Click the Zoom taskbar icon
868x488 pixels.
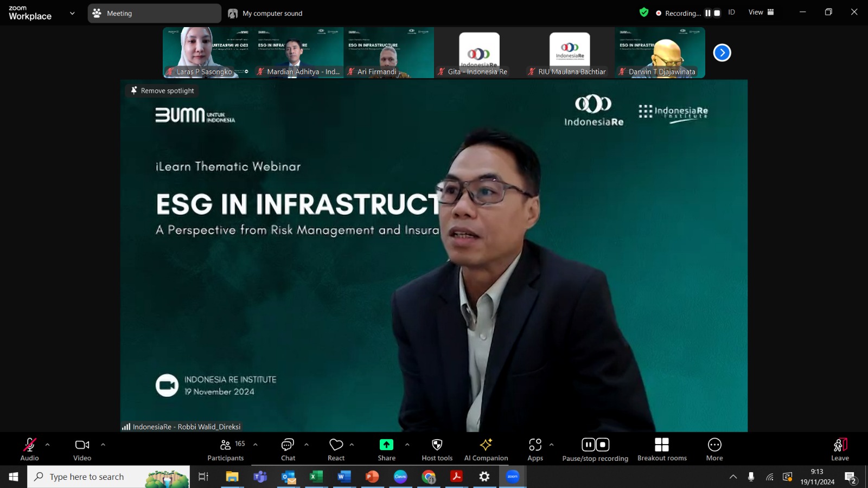click(x=513, y=477)
